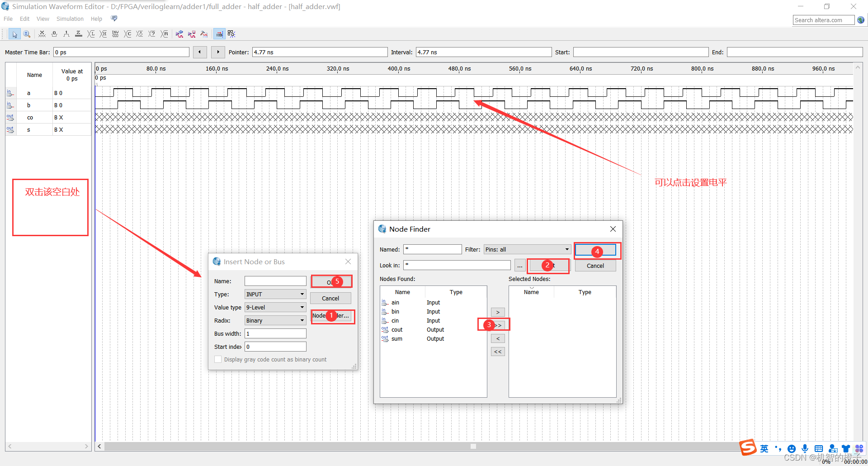The image size is (868, 466).
Task: Click the single > add node button
Action: coord(498,312)
